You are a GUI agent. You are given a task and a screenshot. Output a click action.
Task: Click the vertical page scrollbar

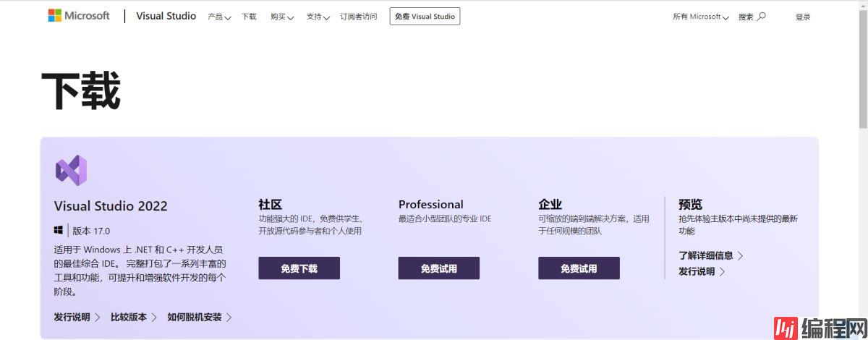click(862, 72)
